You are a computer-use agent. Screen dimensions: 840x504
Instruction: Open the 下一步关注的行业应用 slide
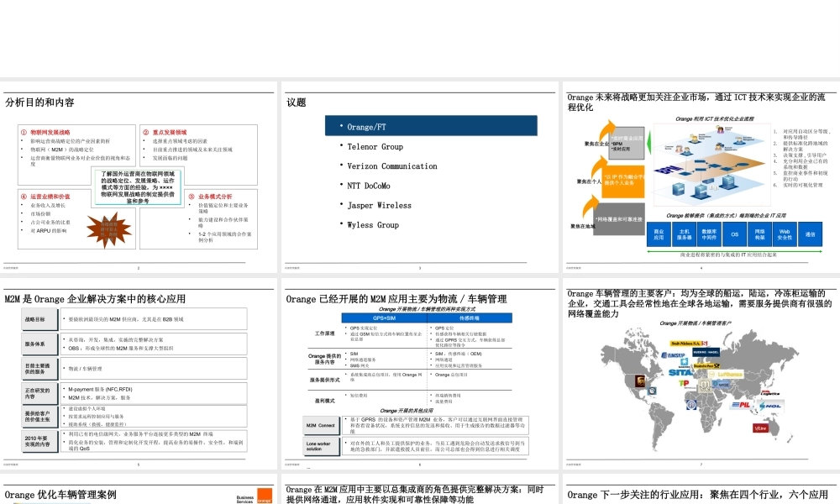pos(701,489)
